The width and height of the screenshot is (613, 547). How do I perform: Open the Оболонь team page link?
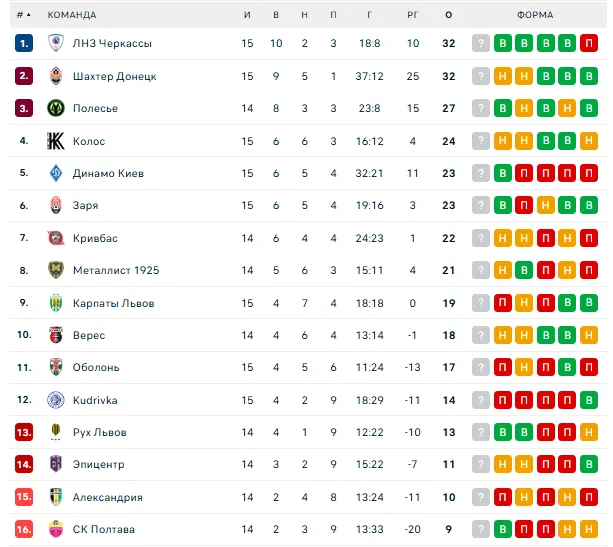pos(96,367)
